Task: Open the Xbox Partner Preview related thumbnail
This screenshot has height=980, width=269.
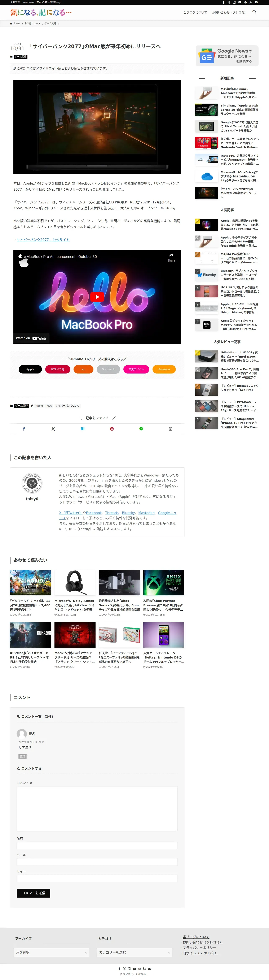Action: click(164, 582)
